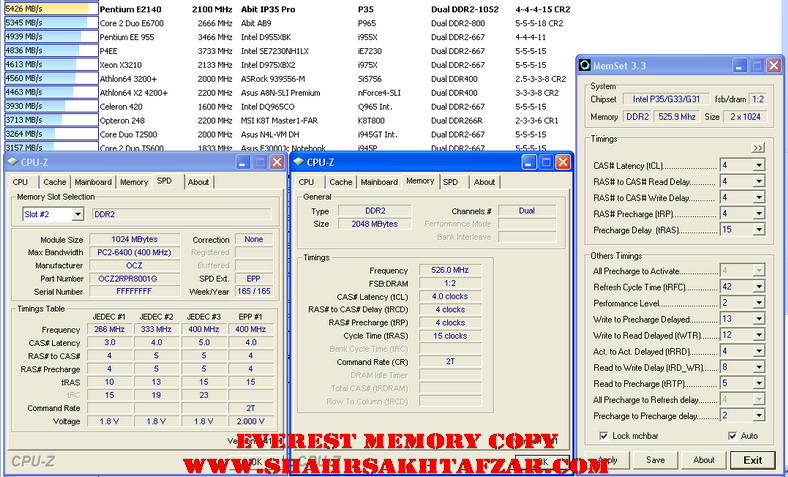Viewport: 788px width, 477px height.
Task: Open the Write to Precharge Delayed dropdown
Action: pyautogui.click(x=759, y=319)
